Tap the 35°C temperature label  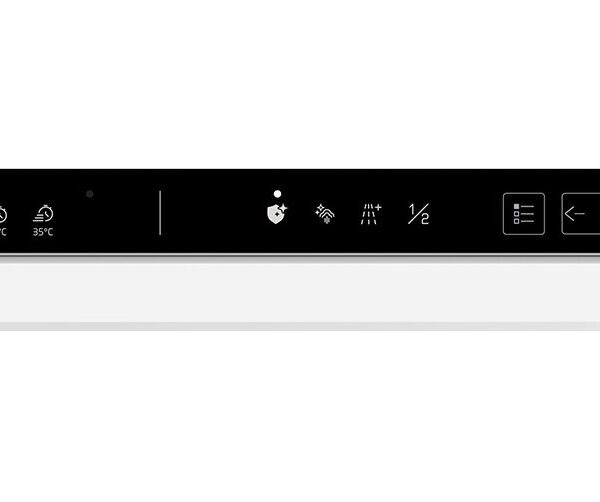(x=43, y=232)
